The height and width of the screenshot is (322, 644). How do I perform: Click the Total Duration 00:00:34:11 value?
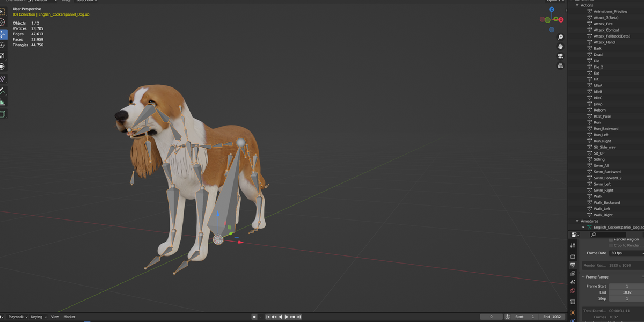coord(620,311)
